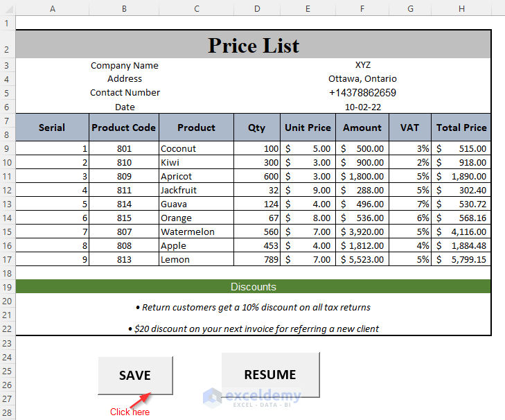Select the Orange product cell

click(x=197, y=218)
